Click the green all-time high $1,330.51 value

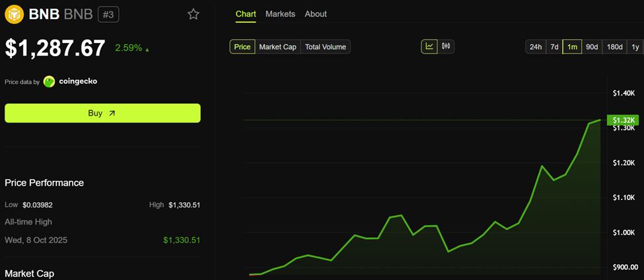(x=182, y=240)
